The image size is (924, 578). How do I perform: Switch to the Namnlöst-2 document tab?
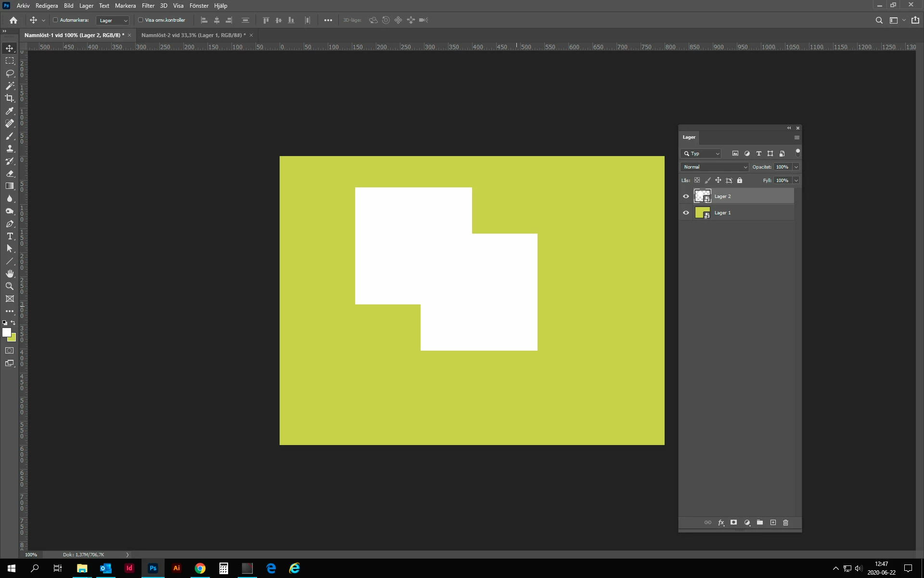(x=193, y=35)
